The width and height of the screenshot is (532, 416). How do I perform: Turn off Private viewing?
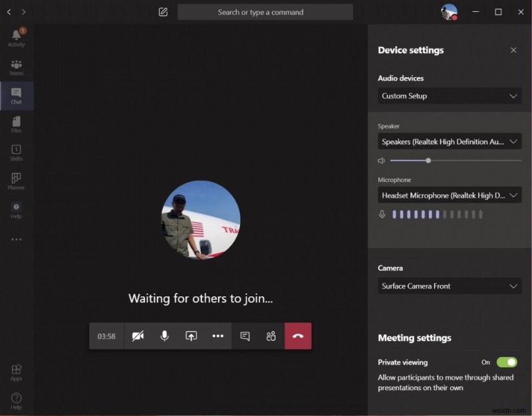[x=506, y=362]
